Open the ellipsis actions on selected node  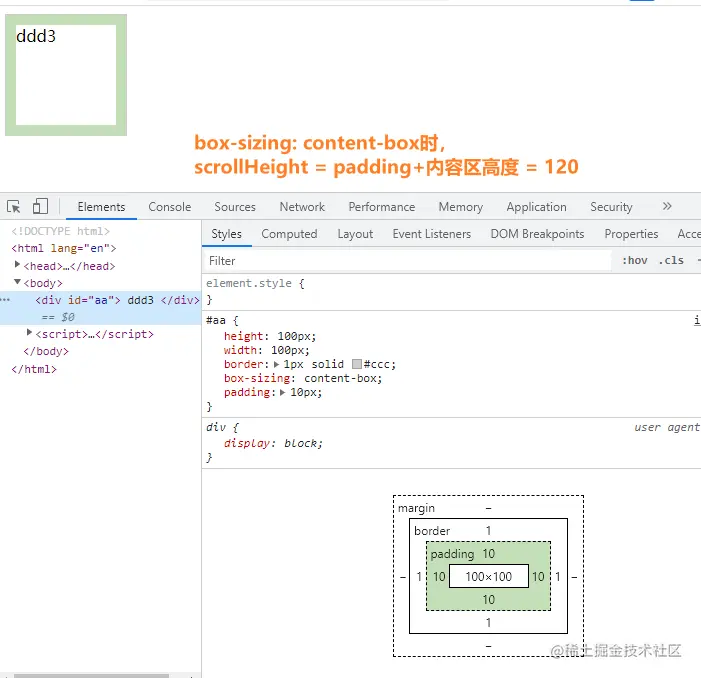(x=5, y=299)
